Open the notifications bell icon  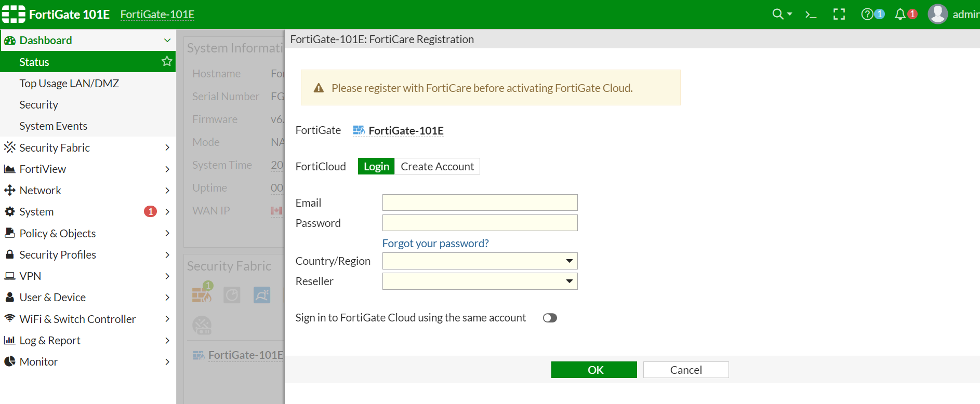900,15
